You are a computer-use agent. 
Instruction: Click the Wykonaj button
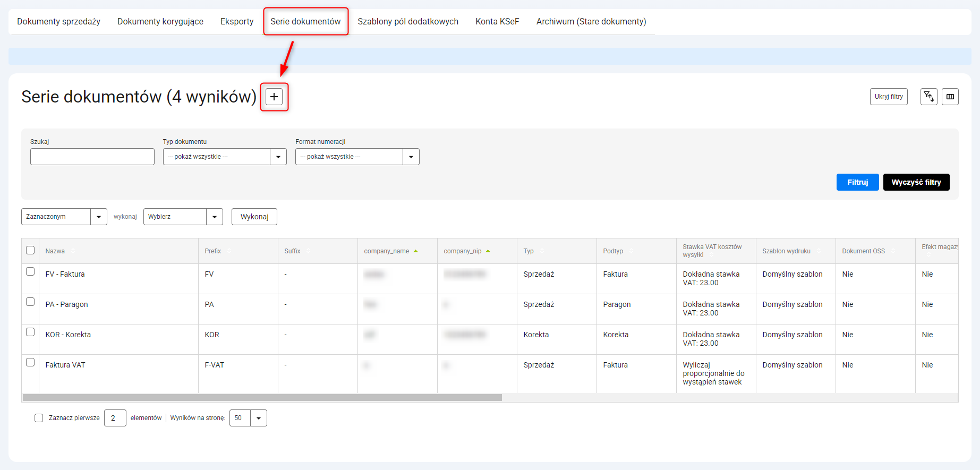tap(254, 217)
